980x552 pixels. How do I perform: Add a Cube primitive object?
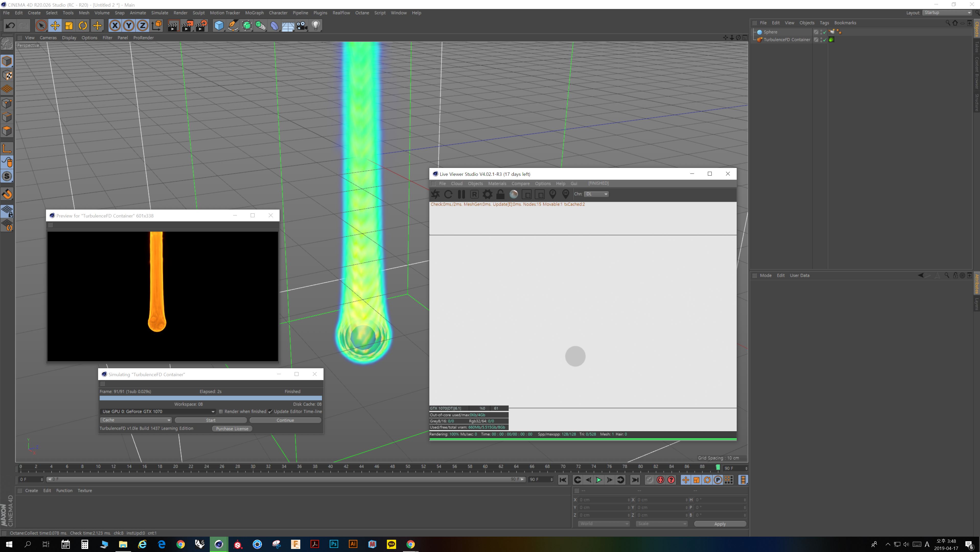pos(219,26)
